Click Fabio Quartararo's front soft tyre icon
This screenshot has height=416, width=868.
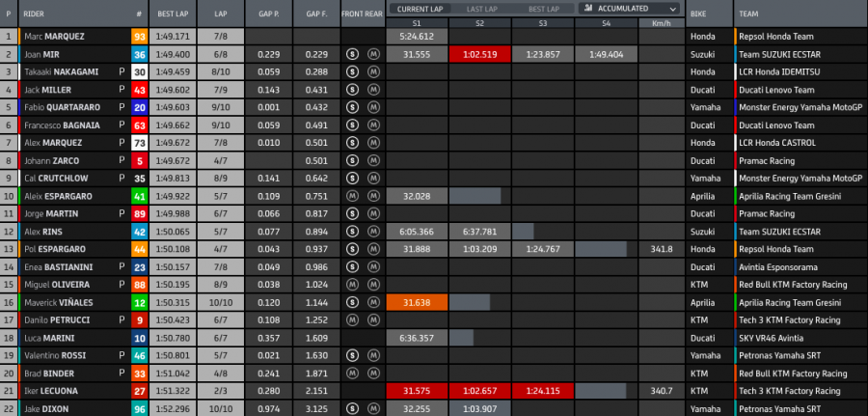(x=353, y=107)
